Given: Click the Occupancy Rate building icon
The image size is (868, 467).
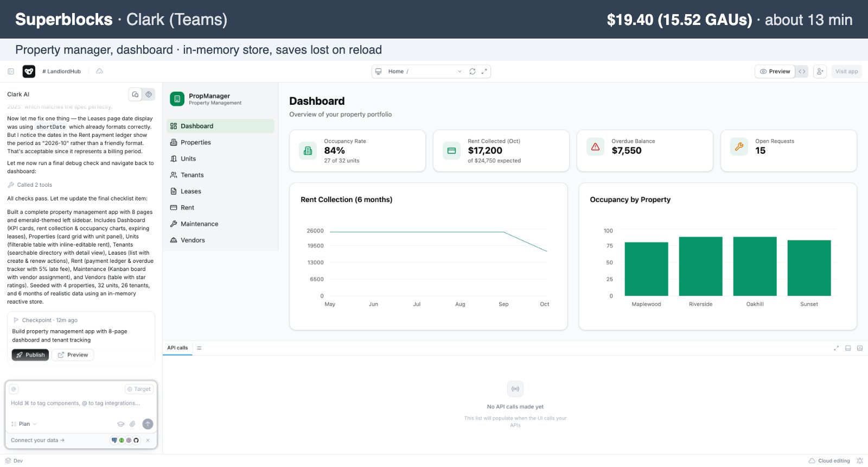Looking at the screenshot, I should coord(308,150).
